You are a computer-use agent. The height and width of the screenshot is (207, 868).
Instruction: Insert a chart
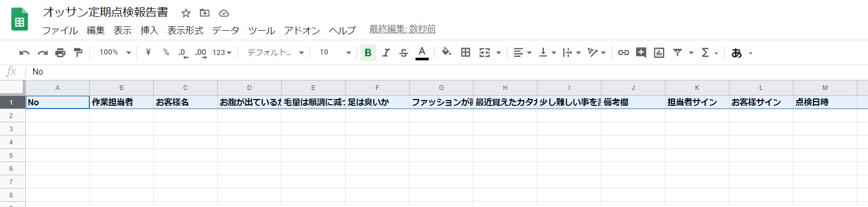tap(659, 52)
